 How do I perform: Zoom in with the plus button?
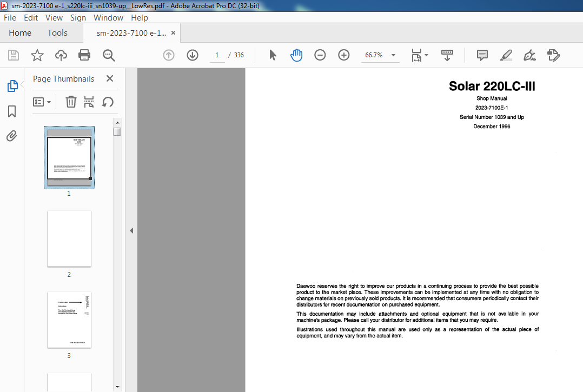pos(344,55)
